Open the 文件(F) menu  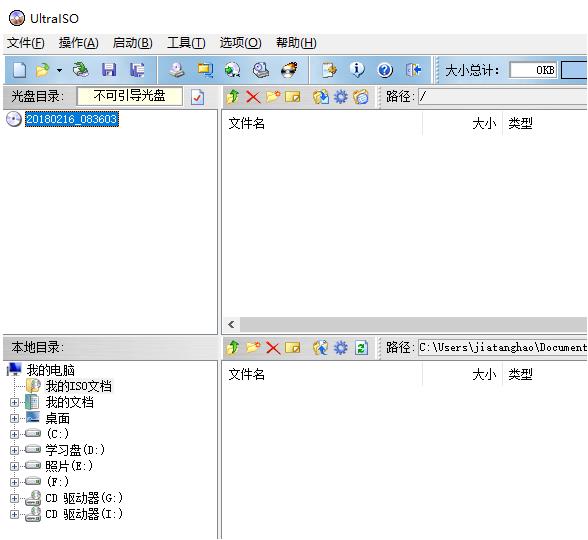[26, 43]
